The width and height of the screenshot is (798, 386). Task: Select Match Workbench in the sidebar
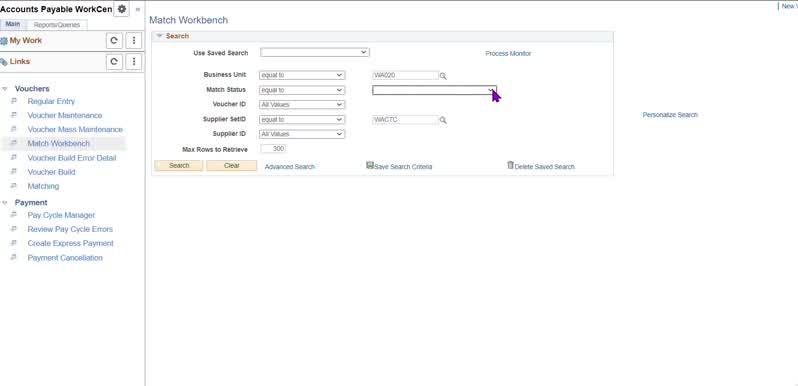point(59,144)
